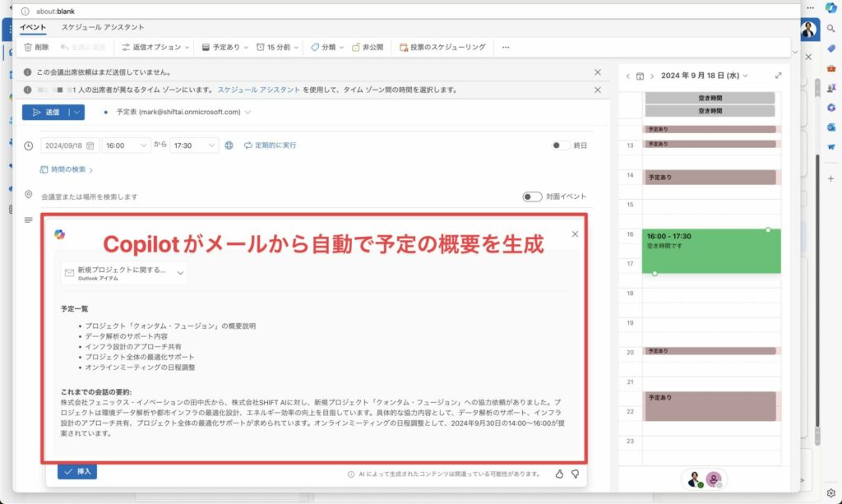The width and height of the screenshot is (842, 504).
Task: Expand the 15分前 reminder dropdown
Action: 277,47
